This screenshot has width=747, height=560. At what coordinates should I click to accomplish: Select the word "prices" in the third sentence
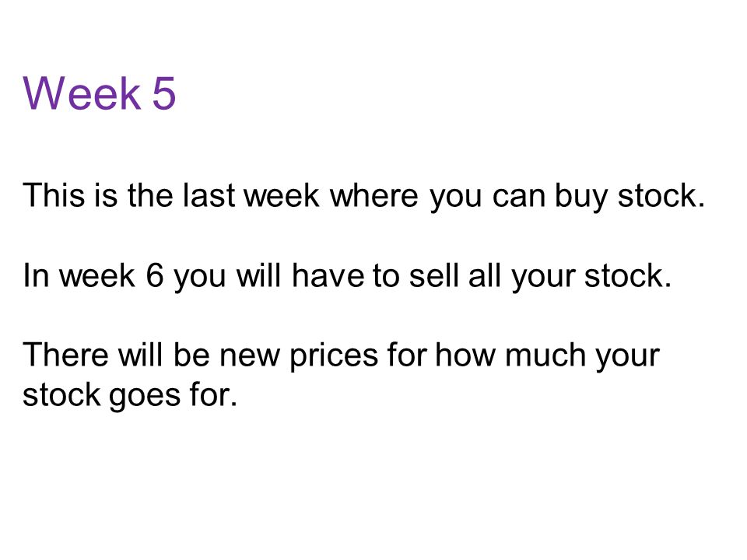coord(334,356)
